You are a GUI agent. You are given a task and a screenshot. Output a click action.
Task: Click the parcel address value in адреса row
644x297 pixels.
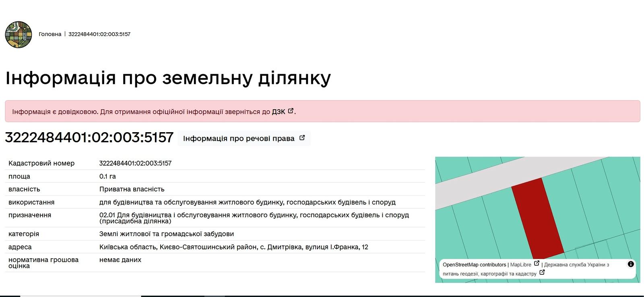(233, 247)
